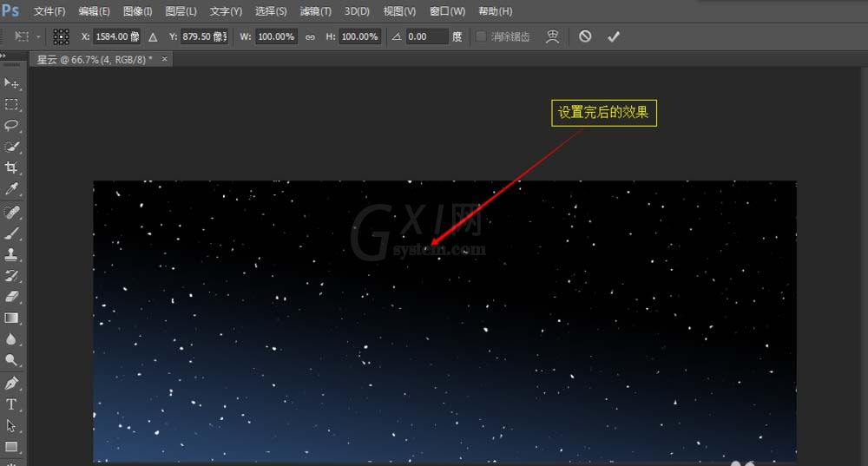The height and width of the screenshot is (466, 868).
Task: Open the 3D(D) menu
Action: click(x=357, y=11)
